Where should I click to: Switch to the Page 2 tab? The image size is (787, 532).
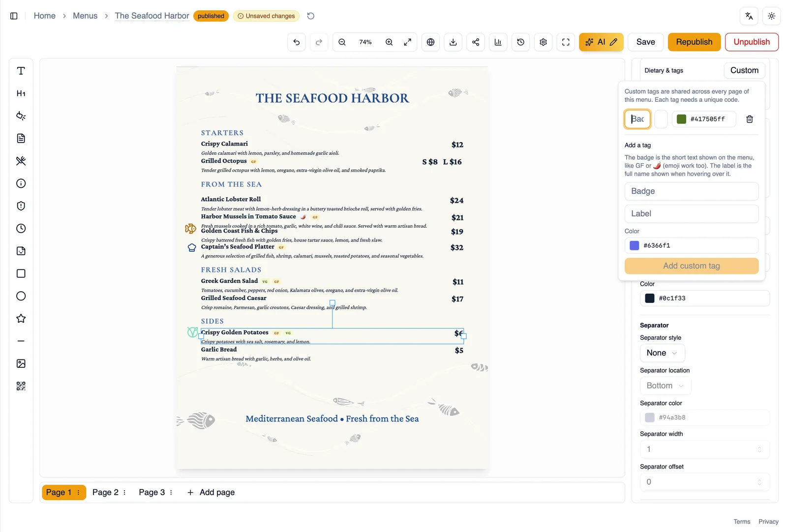[105, 493]
